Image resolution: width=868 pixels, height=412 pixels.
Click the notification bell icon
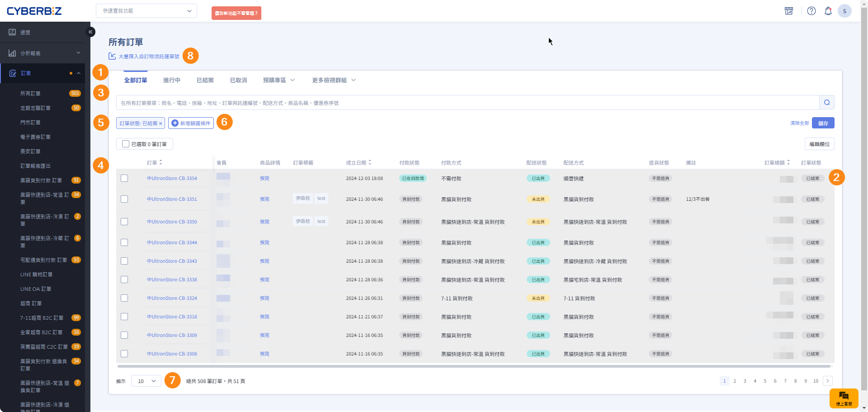pos(828,11)
